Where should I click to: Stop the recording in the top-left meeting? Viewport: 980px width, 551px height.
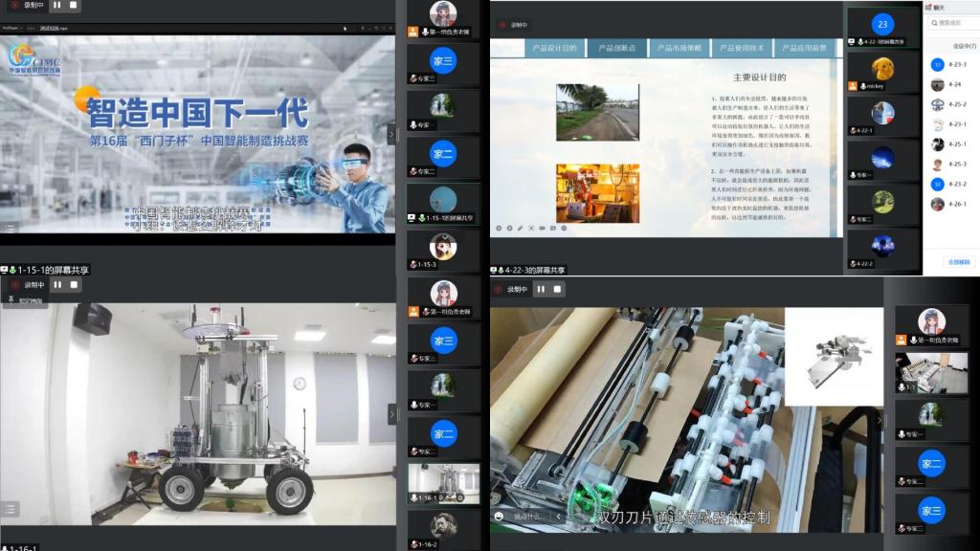(74, 5)
